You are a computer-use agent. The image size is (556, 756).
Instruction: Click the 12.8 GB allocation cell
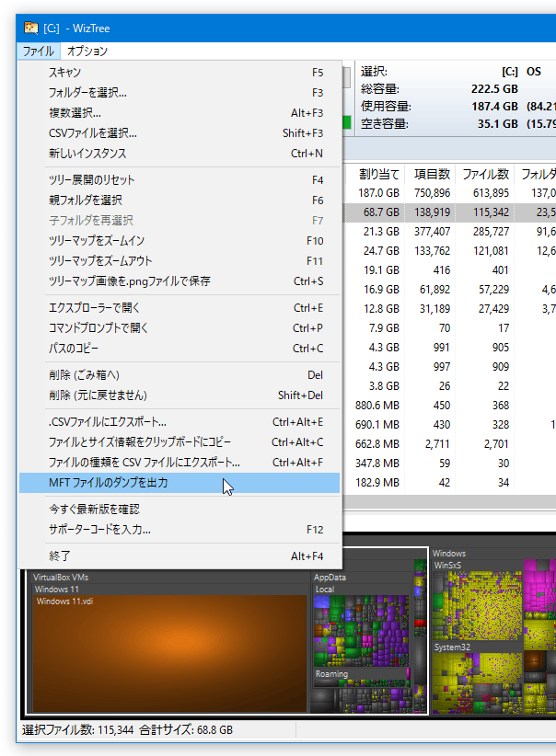(x=381, y=309)
